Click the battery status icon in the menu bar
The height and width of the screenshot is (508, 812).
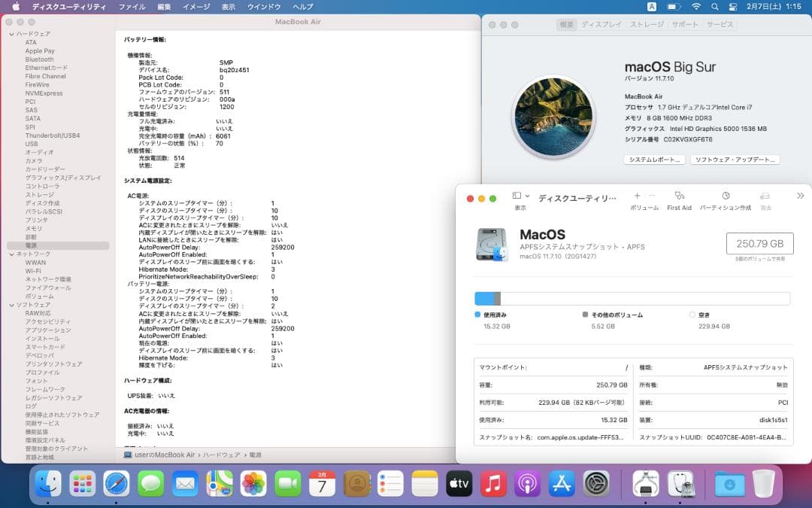(673, 7)
